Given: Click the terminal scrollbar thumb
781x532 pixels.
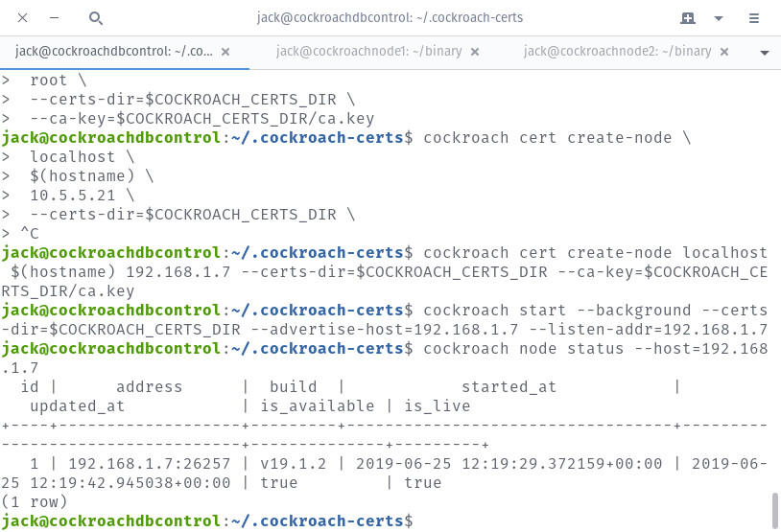Looking at the screenshot, I should [x=774, y=511].
